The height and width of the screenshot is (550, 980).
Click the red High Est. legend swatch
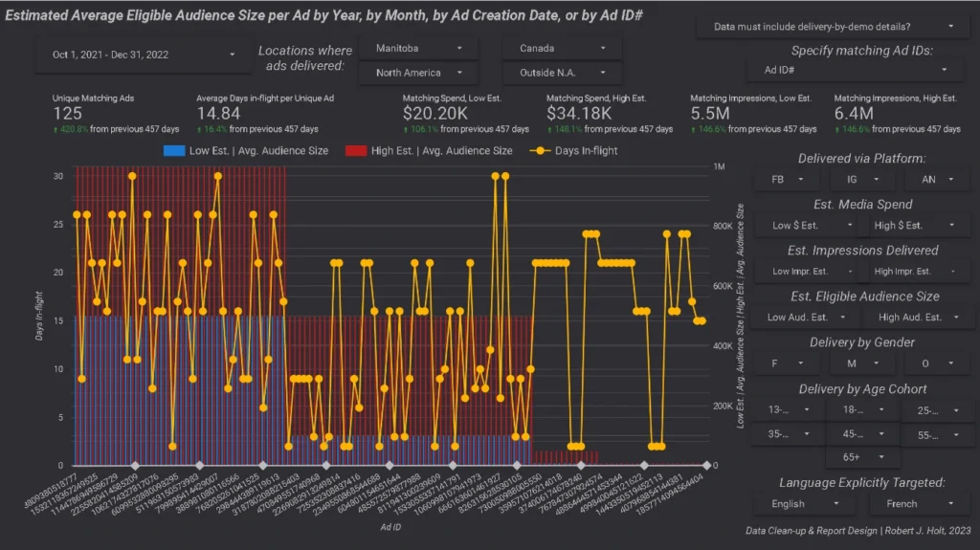(x=358, y=150)
